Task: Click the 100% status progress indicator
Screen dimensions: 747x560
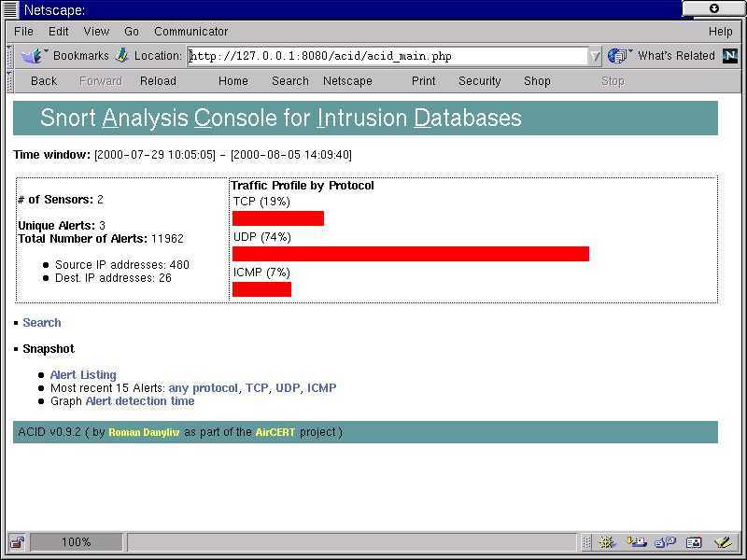Action: pyautogui.click(x=77, y=542)
